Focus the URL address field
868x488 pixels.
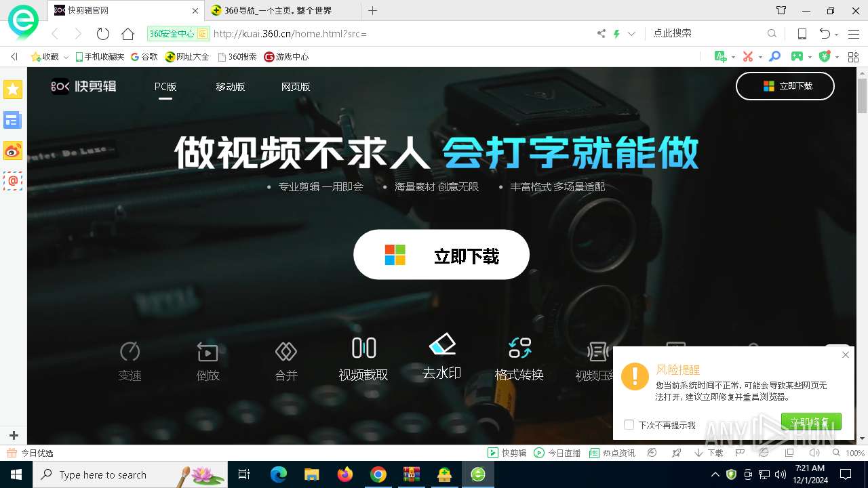400,33
